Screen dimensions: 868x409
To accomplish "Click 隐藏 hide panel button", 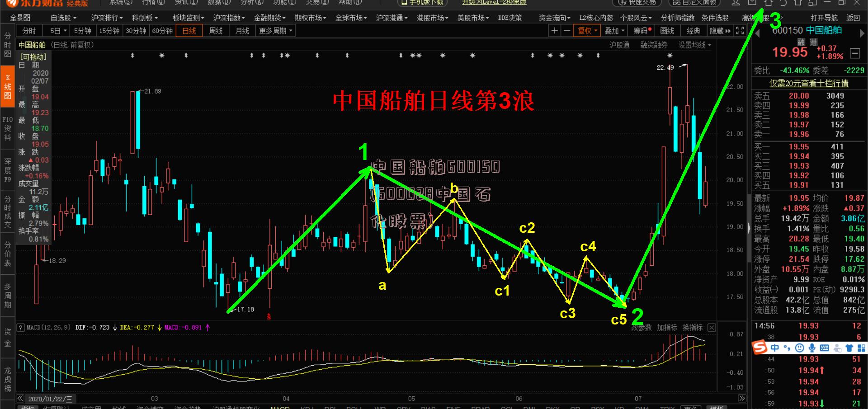I will pyautogui.click(x=720, y=31).
